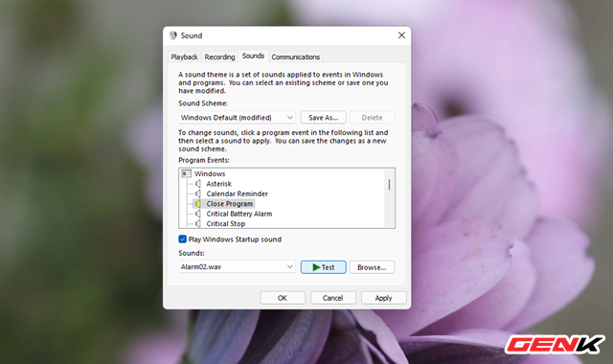Screen dimensions: 613x364
Task: Click the yellow speaker icon for Close Program
Action: click(x=198, y=204)
